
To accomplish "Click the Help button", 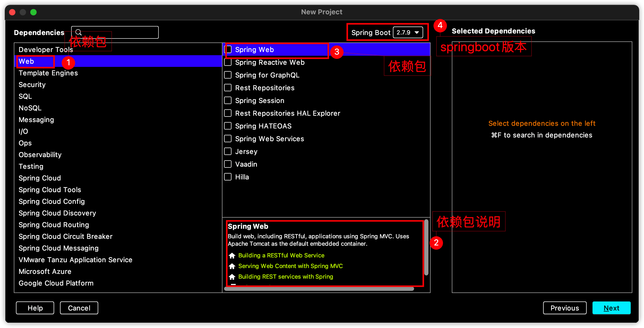I will (35, 308).
